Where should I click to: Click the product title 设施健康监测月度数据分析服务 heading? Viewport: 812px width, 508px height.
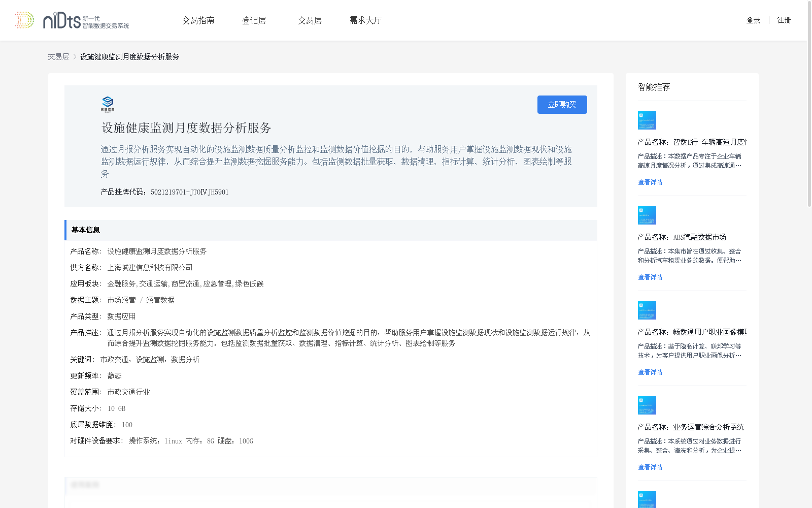[187, 128]
